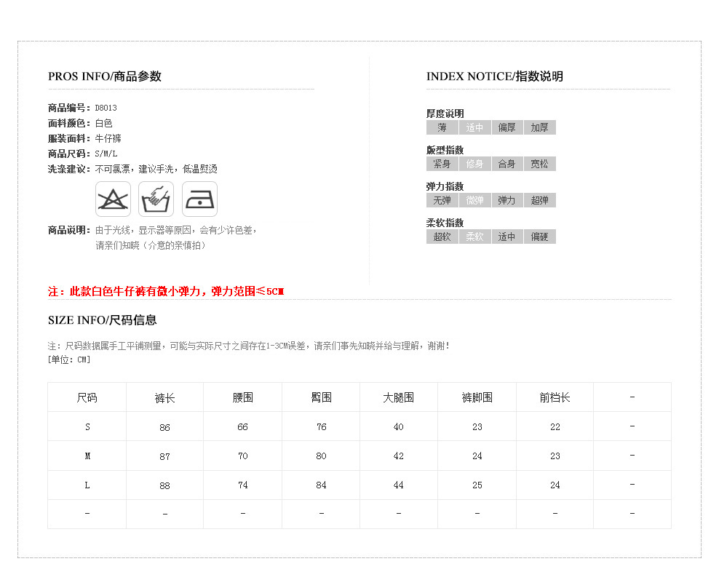Click thigh value 44 in row L
The height and width of the screenshot is (588, 719).
click(x=399, y=485)
